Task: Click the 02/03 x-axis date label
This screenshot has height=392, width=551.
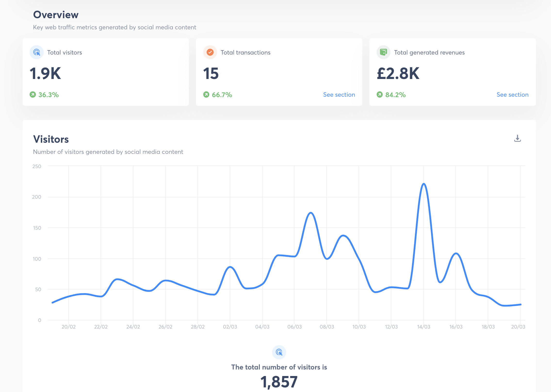Action: [x=230, y=327]
